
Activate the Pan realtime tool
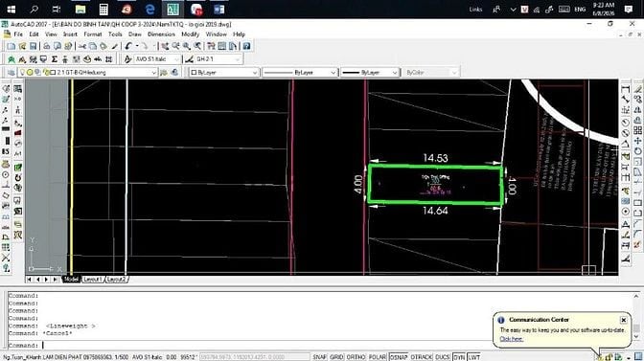click(165, 46)
